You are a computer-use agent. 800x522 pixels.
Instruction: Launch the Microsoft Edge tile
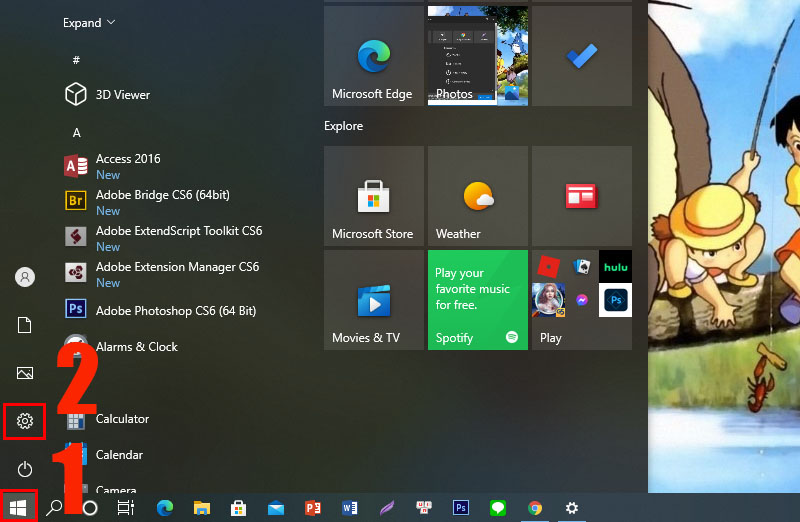click(x=374, y=56)
